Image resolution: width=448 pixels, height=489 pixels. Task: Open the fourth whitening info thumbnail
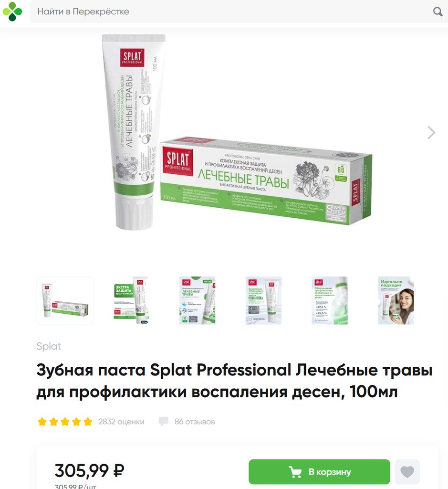(263, 300)
